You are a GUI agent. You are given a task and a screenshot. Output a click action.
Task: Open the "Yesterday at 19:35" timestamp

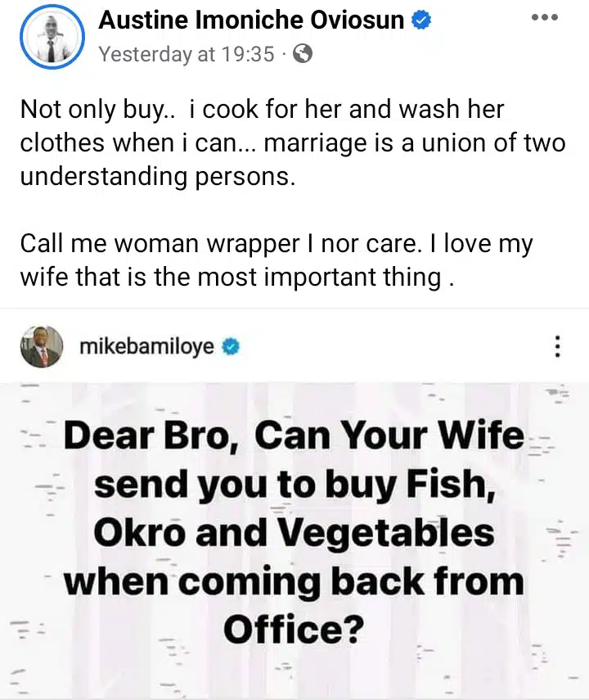184,54
